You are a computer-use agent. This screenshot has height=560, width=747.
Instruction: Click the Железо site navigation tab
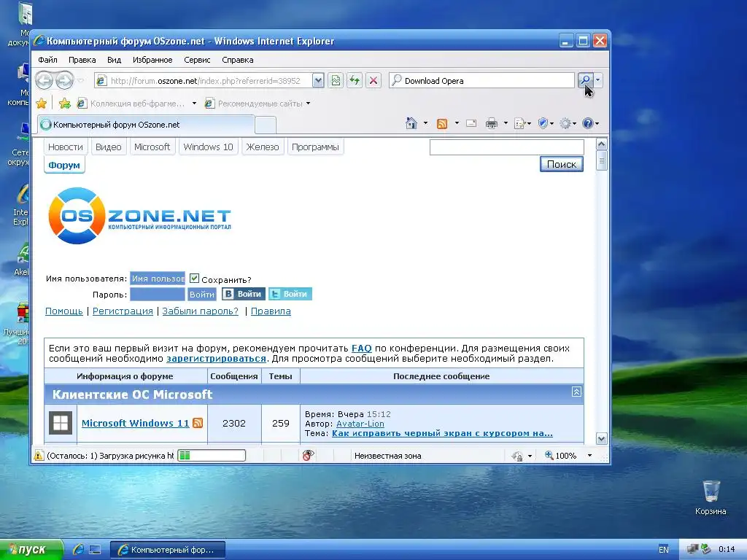coord(263,147)
